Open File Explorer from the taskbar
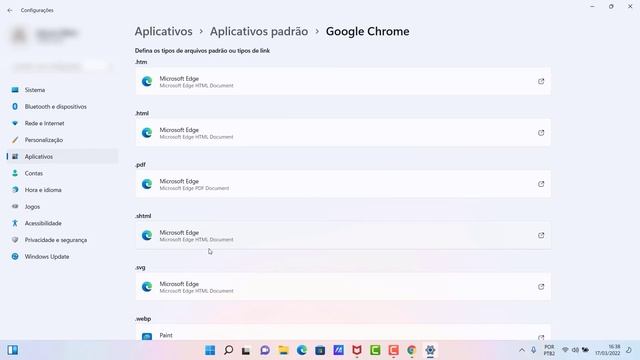 (x=283, y=350)
